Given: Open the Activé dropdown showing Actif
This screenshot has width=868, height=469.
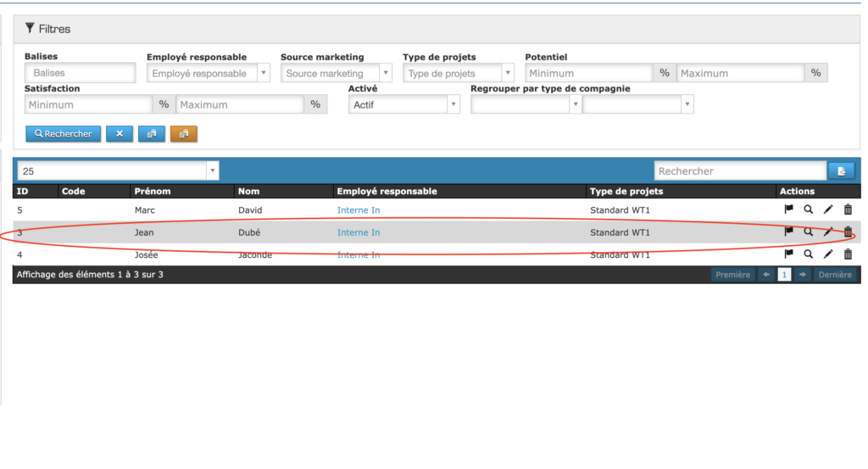Looking at the screenshot, I should pyautogui.click(x=403, y=105).
